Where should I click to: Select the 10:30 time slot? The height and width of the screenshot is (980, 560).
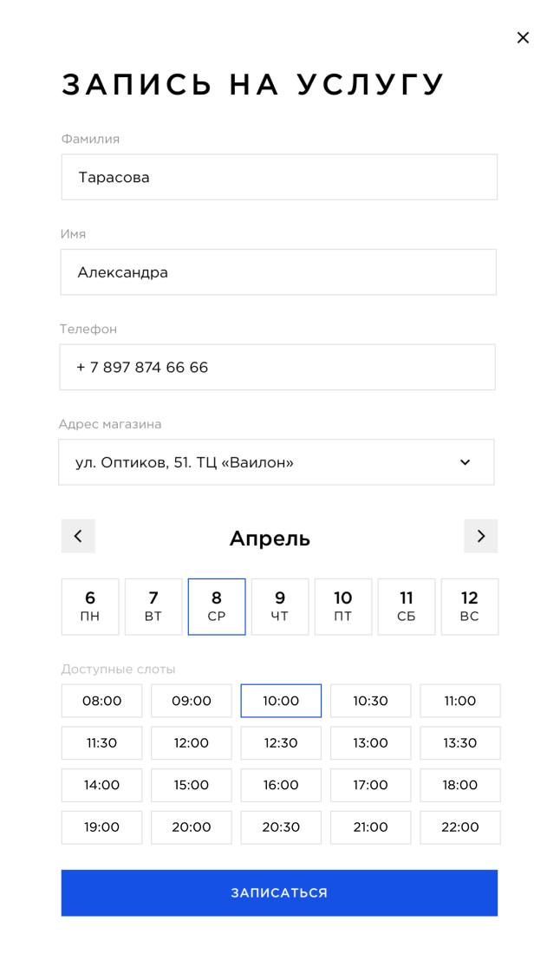pyautogui.click(x=370, y=701)
